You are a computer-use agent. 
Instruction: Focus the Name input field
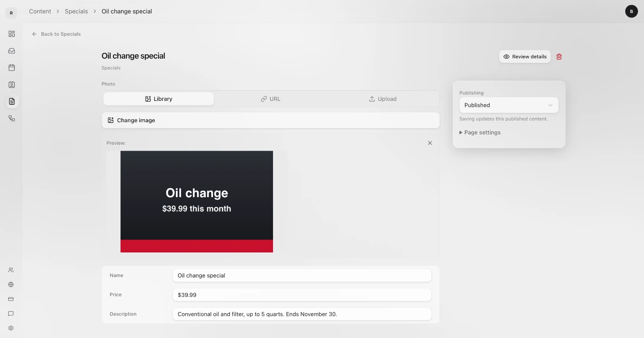(x=302, y=275)
